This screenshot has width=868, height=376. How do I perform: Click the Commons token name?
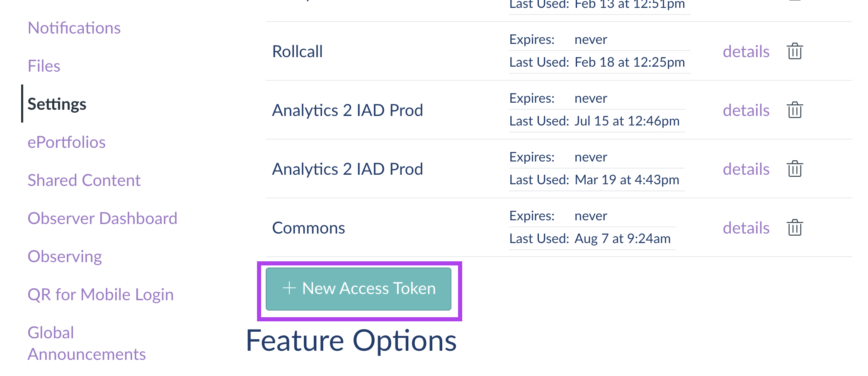(308, 228)
